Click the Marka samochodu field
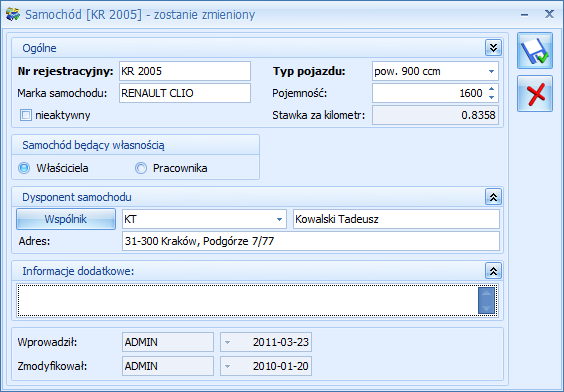 tap(185, 93)
